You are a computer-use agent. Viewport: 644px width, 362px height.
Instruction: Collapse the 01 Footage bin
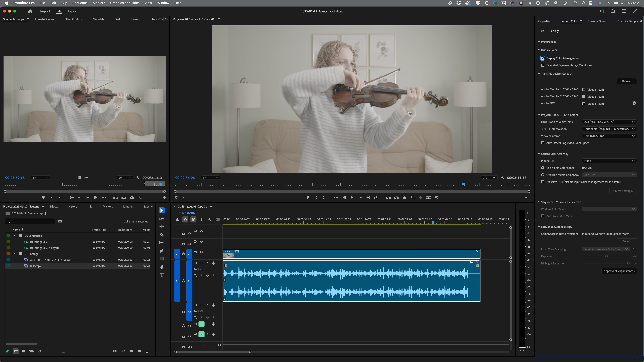(15, 254)
